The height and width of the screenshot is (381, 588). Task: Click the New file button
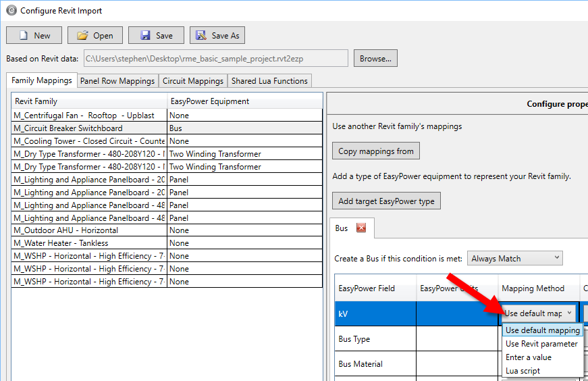34,35
